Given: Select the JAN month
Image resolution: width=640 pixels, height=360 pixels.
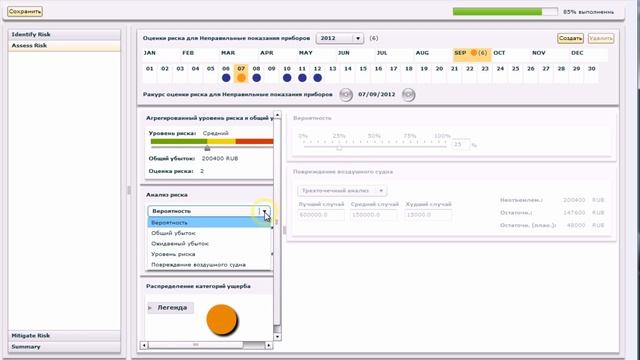Looking at the screenshot, I should click(149, 53).
